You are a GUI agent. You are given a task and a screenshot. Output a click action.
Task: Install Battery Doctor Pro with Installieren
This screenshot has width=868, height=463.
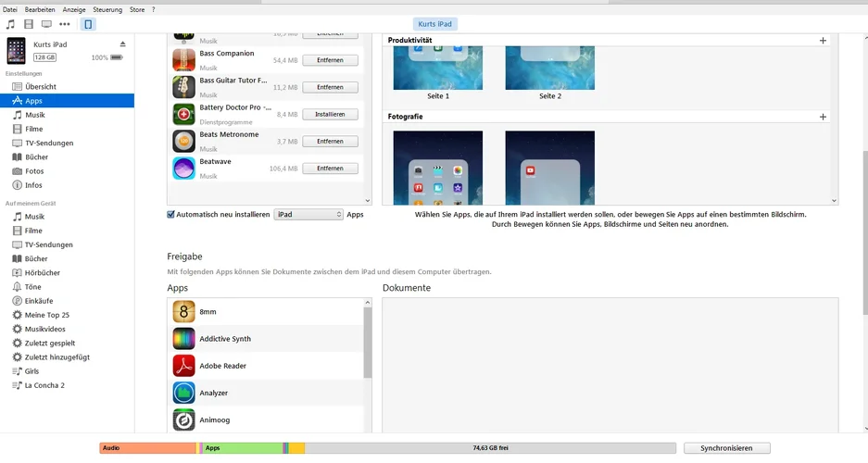point(330,115)
